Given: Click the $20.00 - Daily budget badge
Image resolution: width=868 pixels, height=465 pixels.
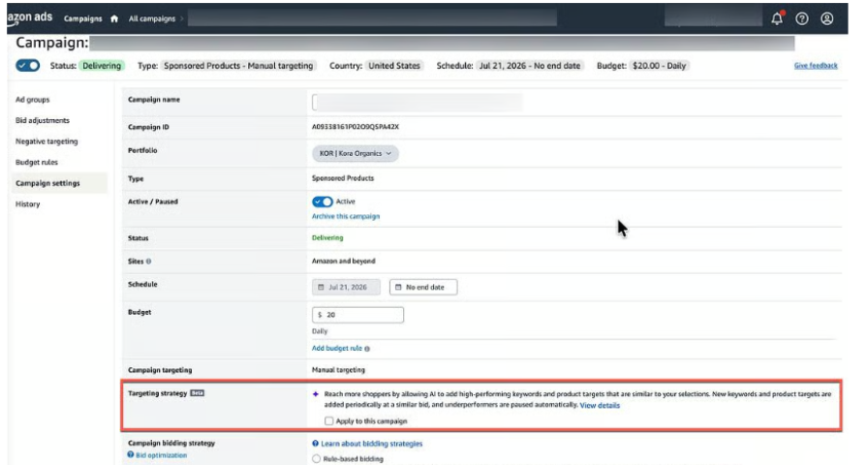Looking at the screenshot, I should click(659, 66).
